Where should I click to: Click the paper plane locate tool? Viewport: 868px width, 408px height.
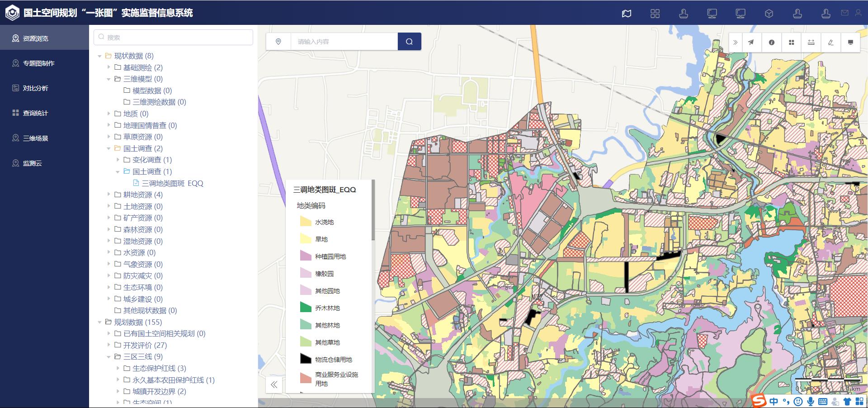tap(751, 42)
